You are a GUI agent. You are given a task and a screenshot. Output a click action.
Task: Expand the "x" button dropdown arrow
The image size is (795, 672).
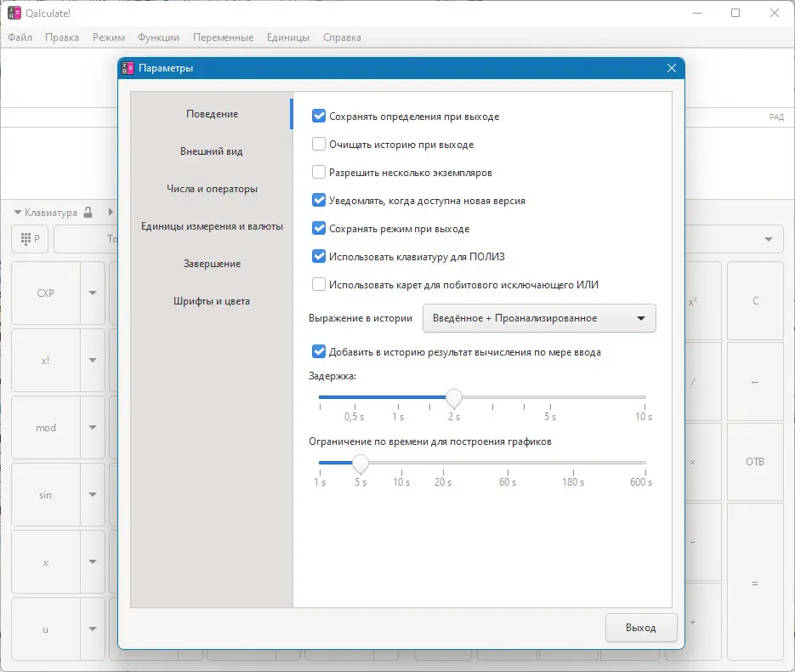click(x=93, y=562)
